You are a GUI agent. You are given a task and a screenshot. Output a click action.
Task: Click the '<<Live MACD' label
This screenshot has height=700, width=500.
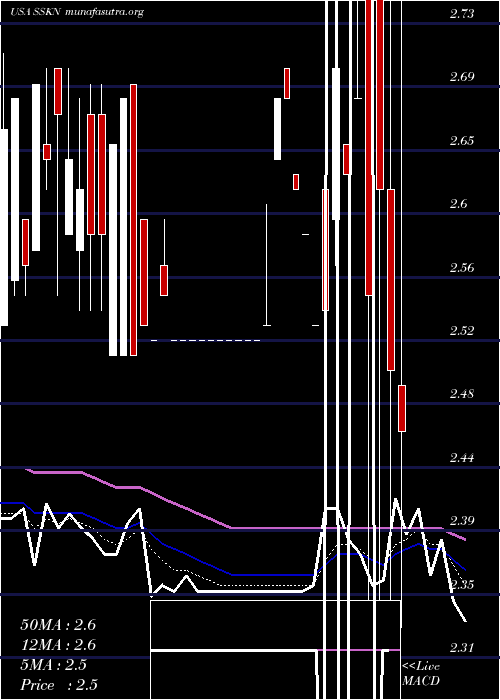(x=421, y=674)
